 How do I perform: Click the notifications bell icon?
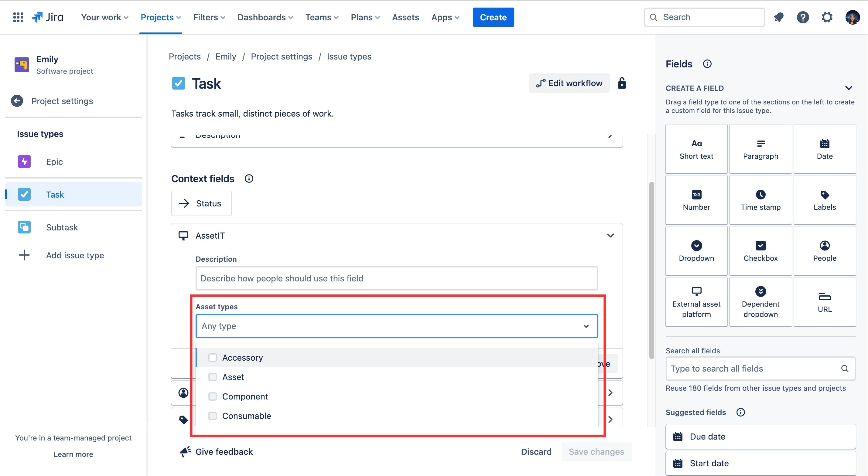click(x=778, y=17)
